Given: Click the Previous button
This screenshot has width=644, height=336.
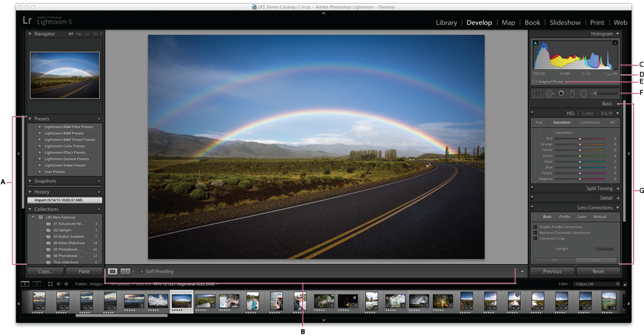Looking at the screenshot, I should [x=552, y=272].
